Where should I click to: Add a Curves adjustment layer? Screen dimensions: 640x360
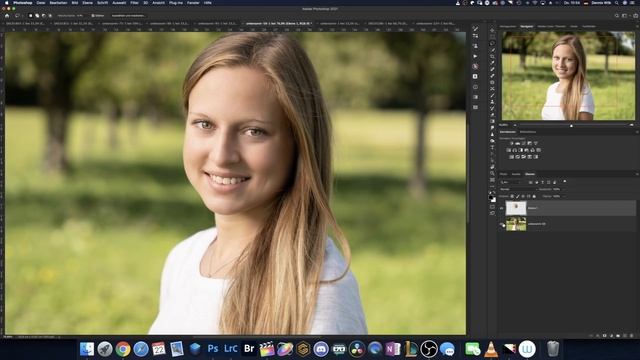pos(524,143)
